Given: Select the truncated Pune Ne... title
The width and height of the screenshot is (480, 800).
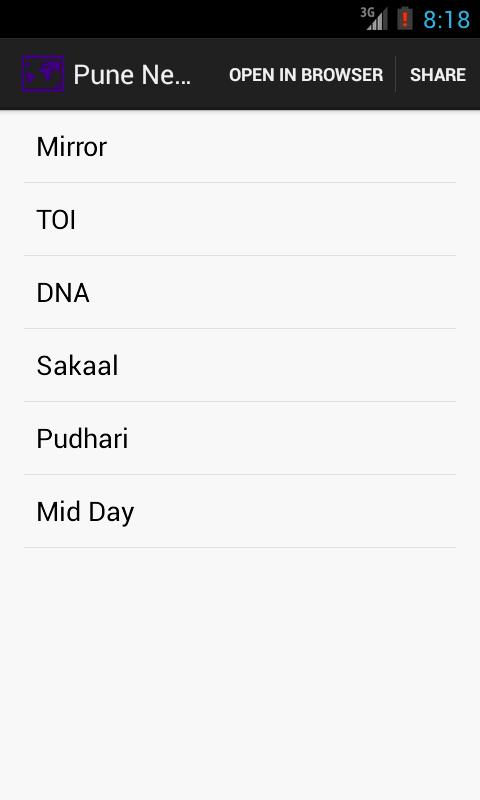Looking at the screenshot, I should pos(132,75).
